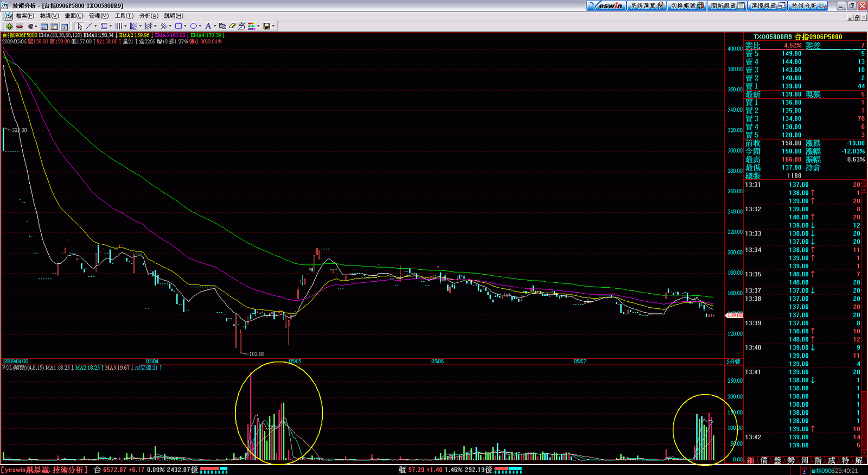
Task: Open the 工具(T) menu
Action: [124, 16]
